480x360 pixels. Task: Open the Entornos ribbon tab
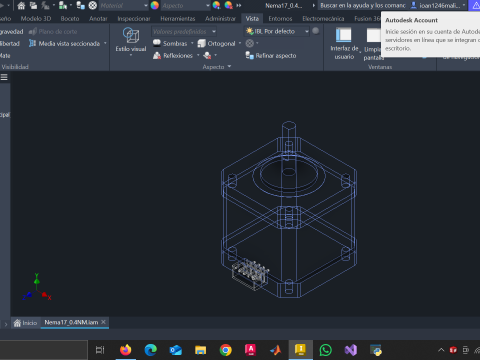tap(280, 19)
